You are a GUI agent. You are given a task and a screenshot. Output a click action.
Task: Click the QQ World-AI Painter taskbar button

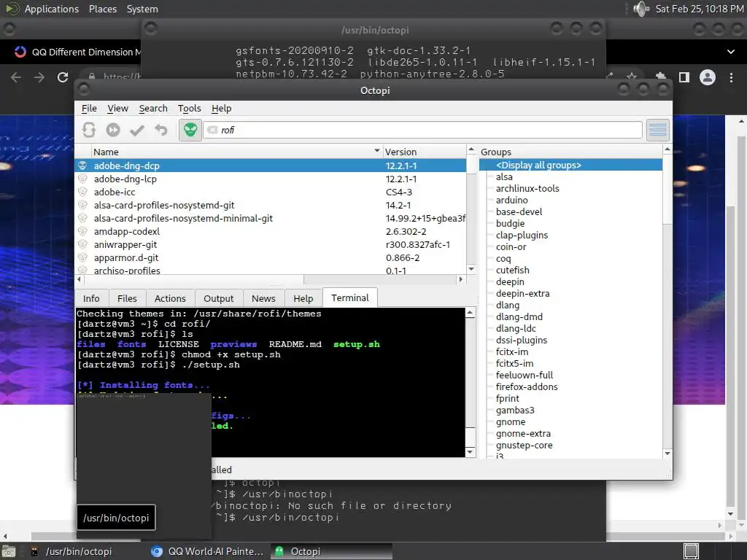click(x=208, y=551)
